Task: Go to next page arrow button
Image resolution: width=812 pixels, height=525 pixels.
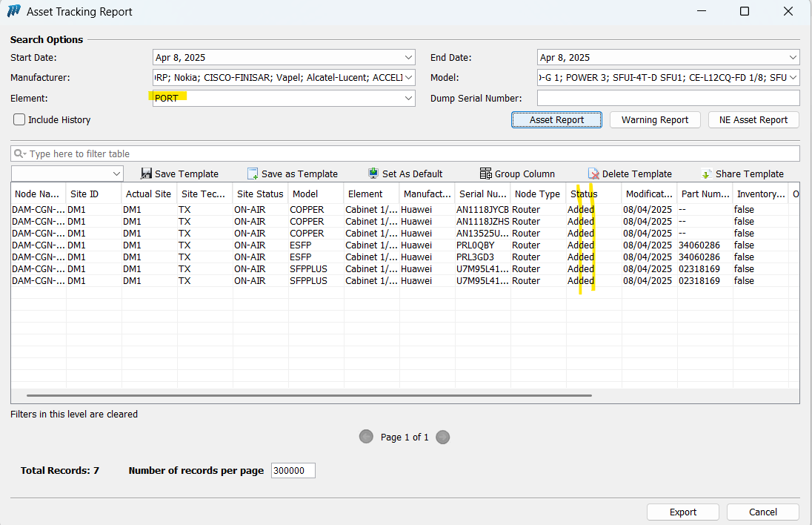Action: pyautogui.click(x=443, y=437)
